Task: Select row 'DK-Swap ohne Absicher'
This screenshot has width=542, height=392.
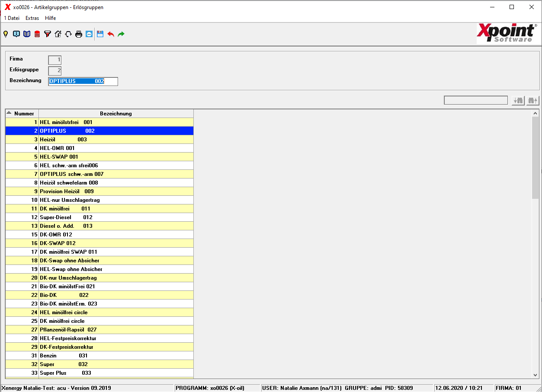Action: pyautogui.click(x=99, y=261)
